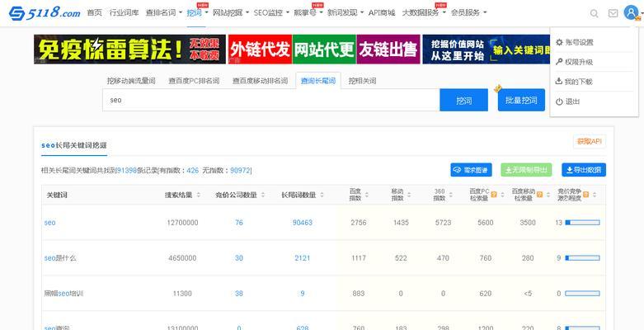Click the competition bar in the 11300 row
The height and width of the screenshot is (330, 644).
pyautogui.click(x=582, y=294)
